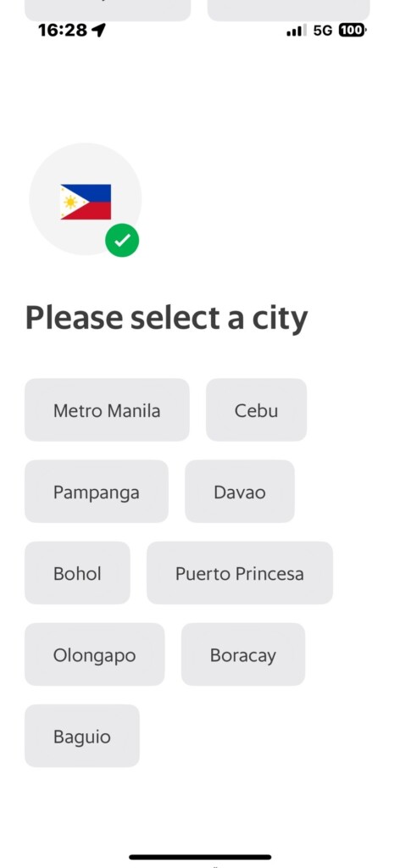This screenshot has width=400, height=868.
Task: Tap the 16:28 clock in status bar
Action: pyautogui.click(x=63, y=30)
